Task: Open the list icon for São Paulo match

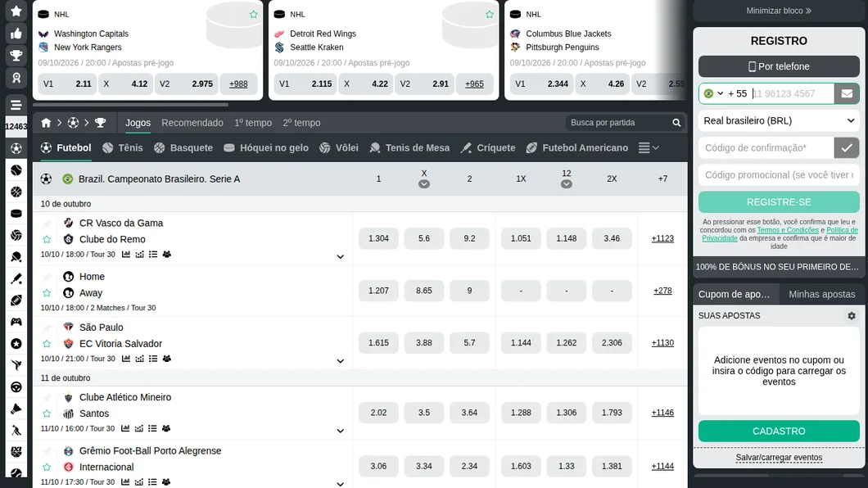Action: click(x=153, y=359)
